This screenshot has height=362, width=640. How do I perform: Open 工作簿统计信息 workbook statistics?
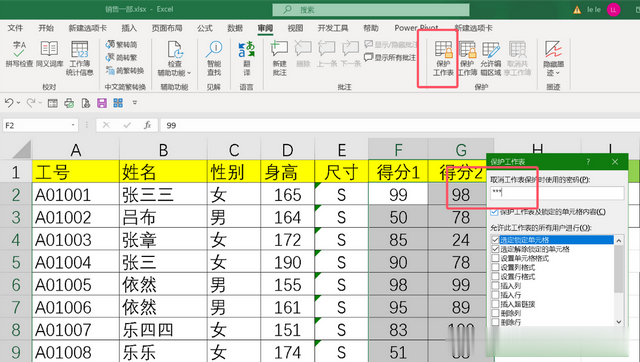pos(80,58)
